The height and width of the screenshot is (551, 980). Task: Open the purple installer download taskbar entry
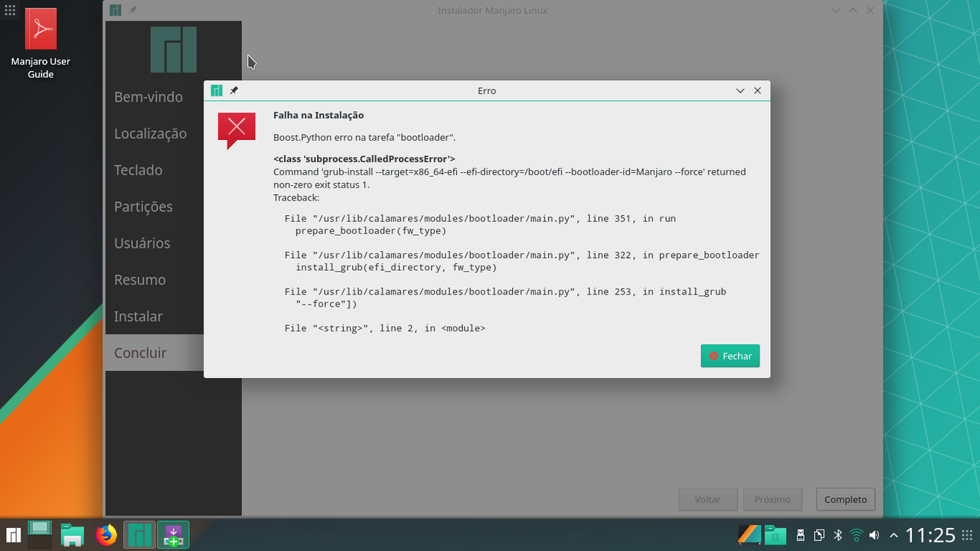(x=173, y=535)
